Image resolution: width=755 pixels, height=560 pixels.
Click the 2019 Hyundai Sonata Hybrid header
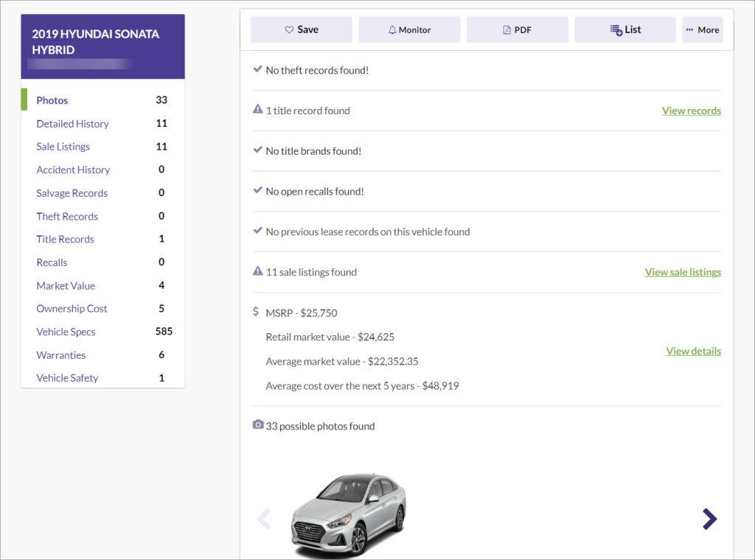click(103, 46)
